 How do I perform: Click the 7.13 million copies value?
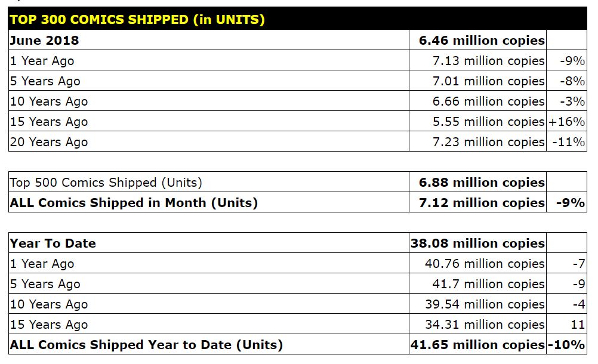[488, 61]
